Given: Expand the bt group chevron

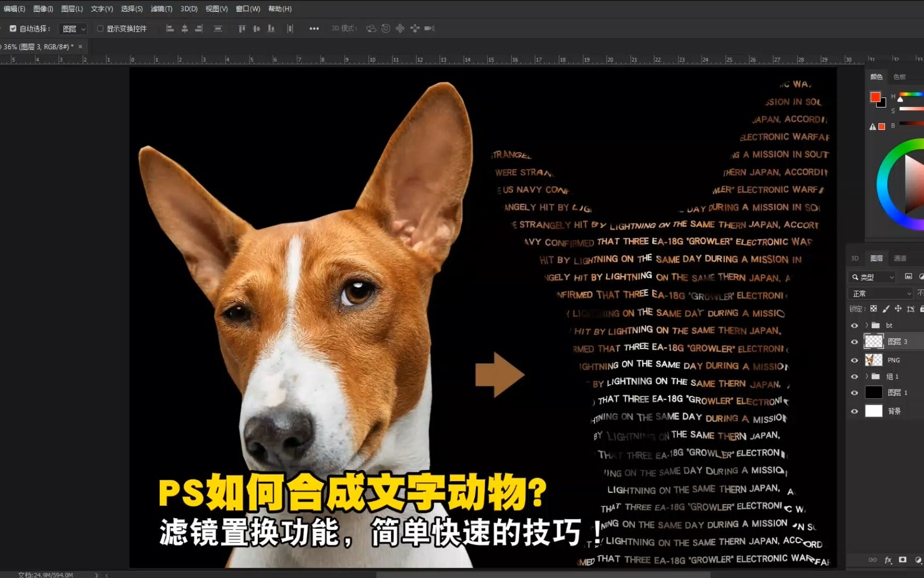Looking at the screenshot, I should click(866, 325).
